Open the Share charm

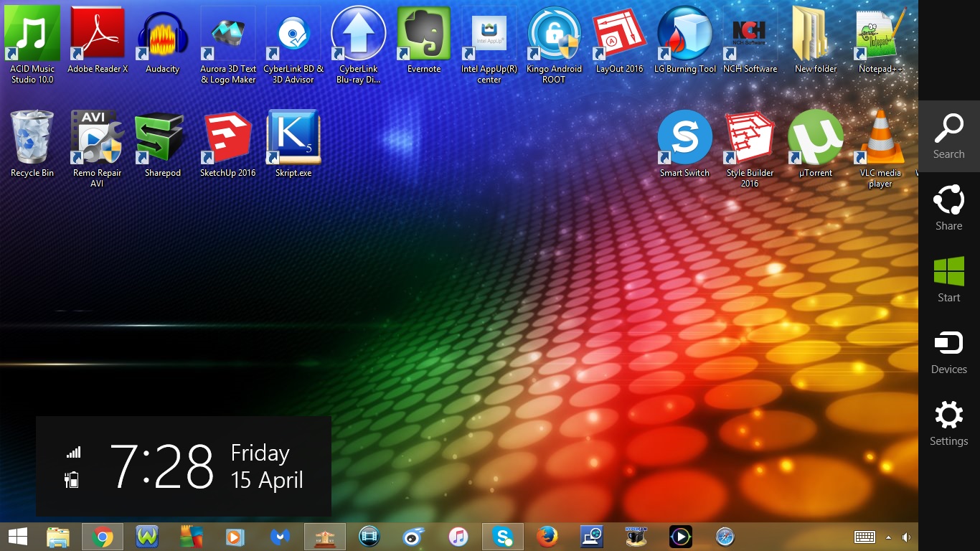948,208
